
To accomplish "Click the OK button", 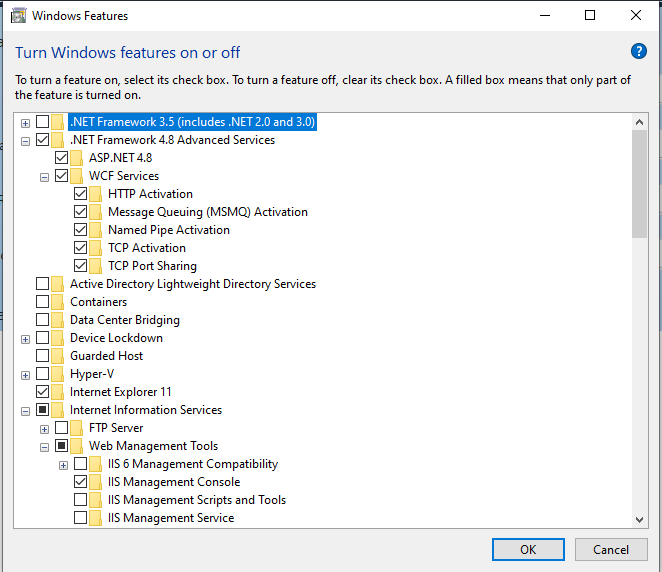I will click(x=528, y=549).
